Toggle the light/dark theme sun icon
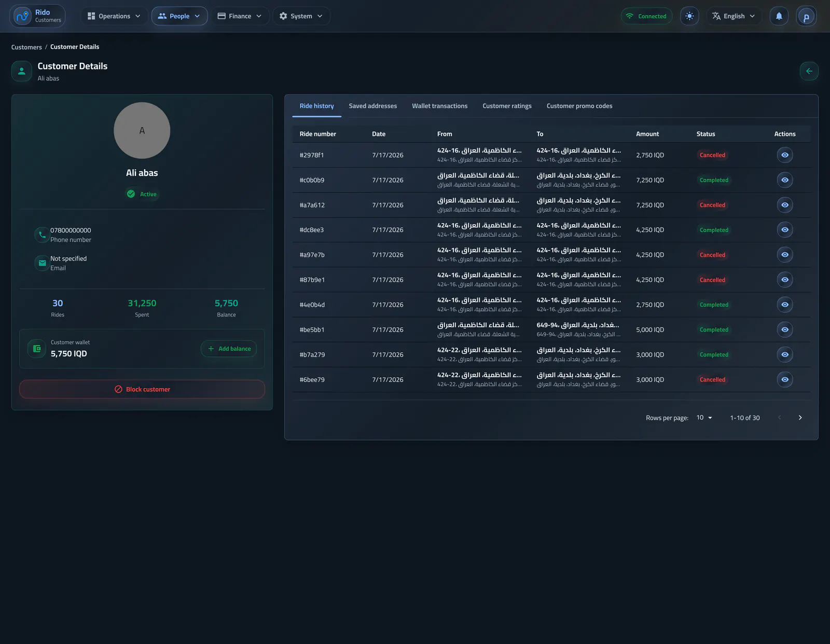The width and height of the screenshot is (830, 644). (x=689, y=16)
